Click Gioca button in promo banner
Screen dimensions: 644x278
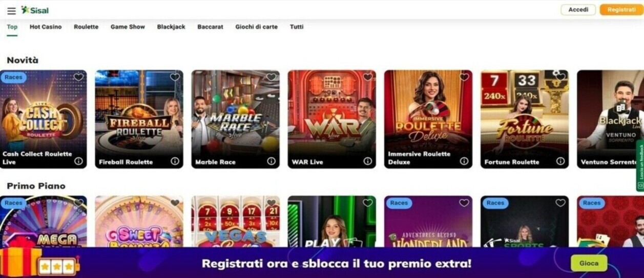tap(589, 263)
